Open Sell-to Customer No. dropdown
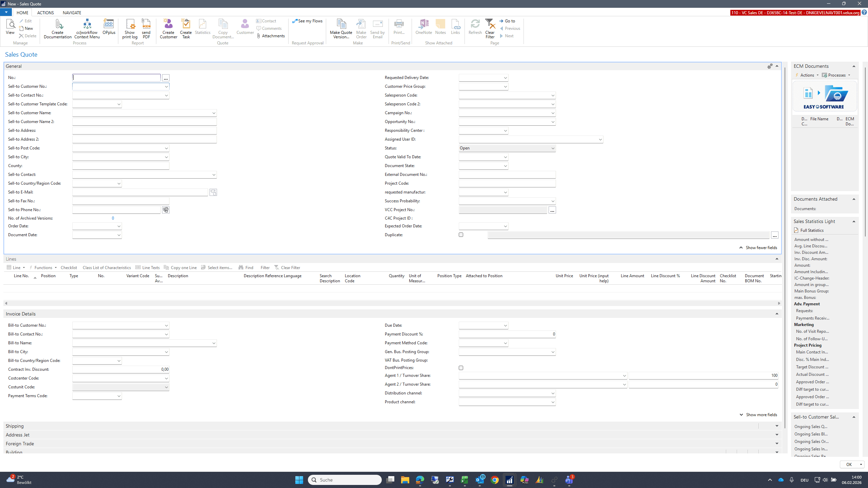This screenshot has height=488, width=868. [166, 86]
